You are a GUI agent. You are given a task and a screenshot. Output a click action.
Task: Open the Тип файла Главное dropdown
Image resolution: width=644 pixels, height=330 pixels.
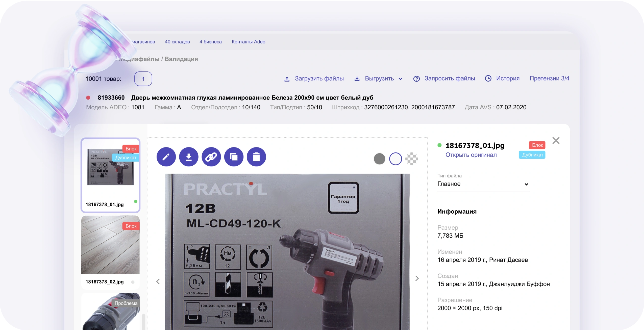pyautogui.click(x=483, y=184)
